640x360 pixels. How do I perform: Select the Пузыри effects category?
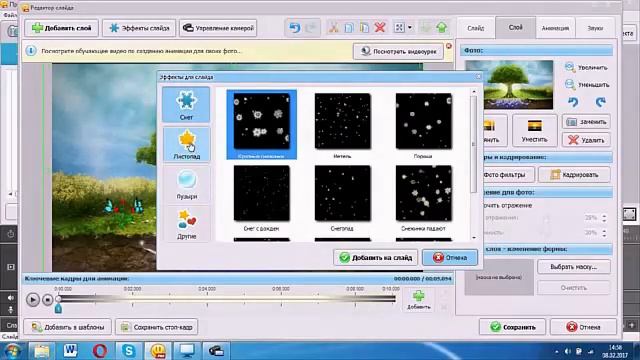point(186,184)
